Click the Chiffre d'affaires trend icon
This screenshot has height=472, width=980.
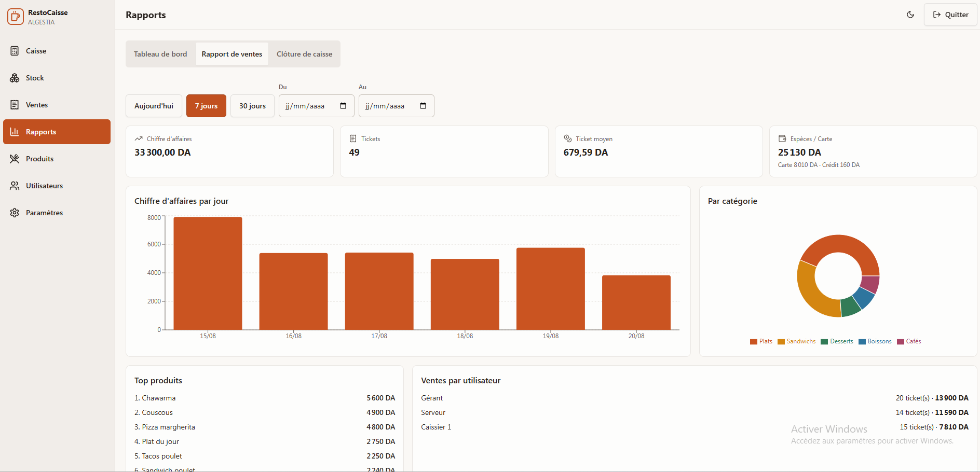(x=139, y=138)
